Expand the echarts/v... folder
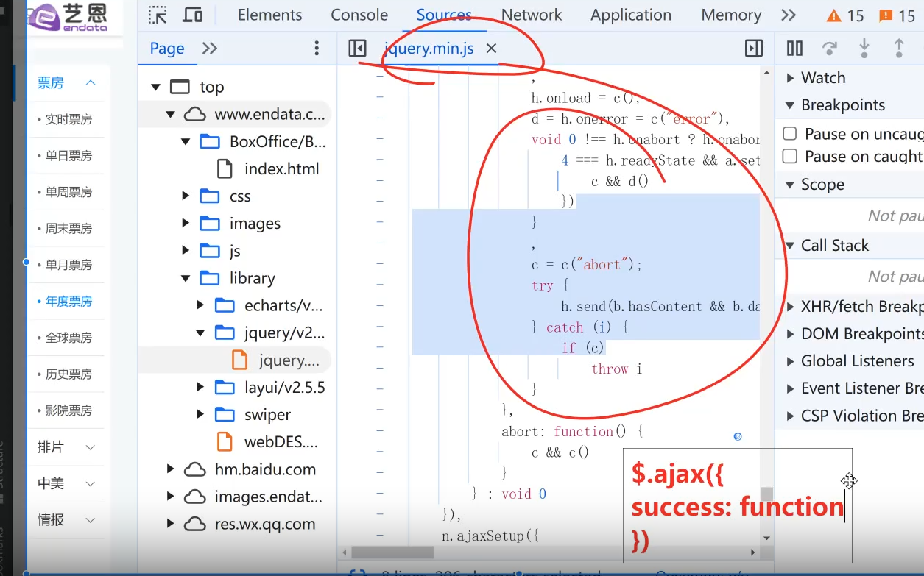This screenshot has width=924, height=576. coord(200,305)
